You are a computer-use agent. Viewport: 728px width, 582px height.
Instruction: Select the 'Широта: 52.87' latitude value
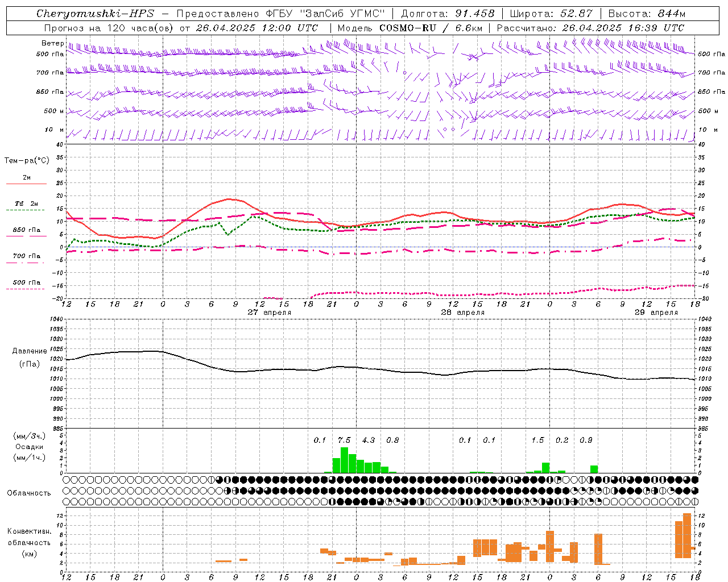coord(551,14)
